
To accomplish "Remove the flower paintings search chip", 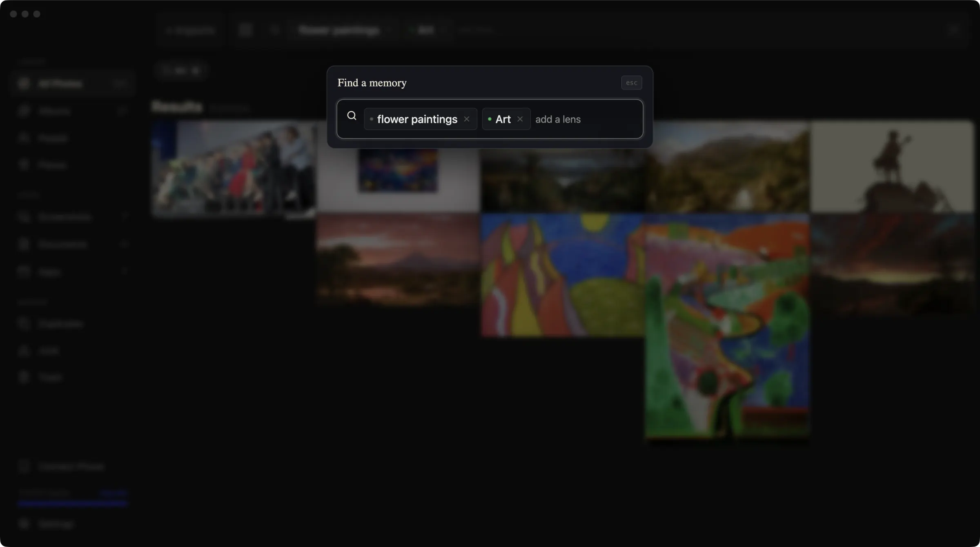I will tap(467, 119).
